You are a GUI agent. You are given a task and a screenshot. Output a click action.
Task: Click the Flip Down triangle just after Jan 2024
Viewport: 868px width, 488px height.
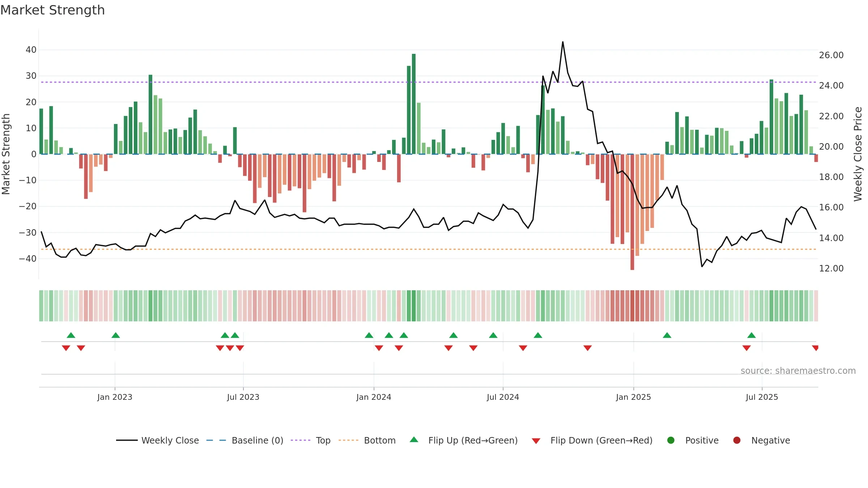pos(379,348)
